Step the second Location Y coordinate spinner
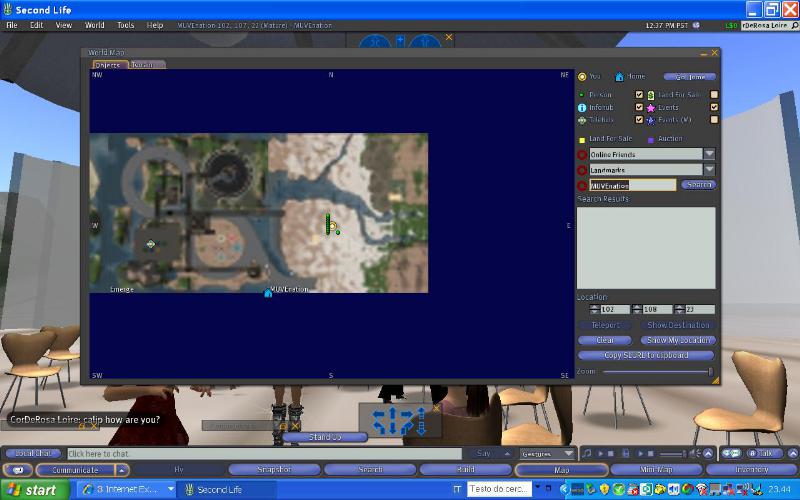 (x=637, y=309)
